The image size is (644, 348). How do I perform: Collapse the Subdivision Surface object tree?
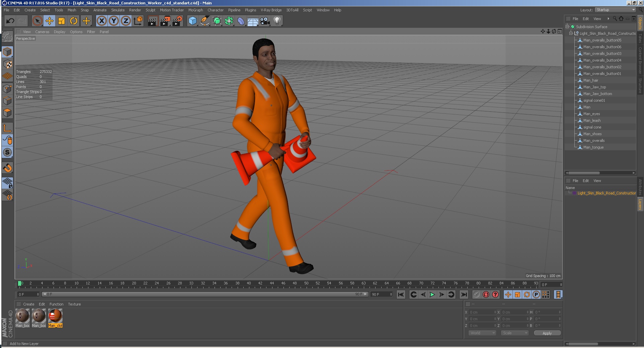[x=567, y=26]
